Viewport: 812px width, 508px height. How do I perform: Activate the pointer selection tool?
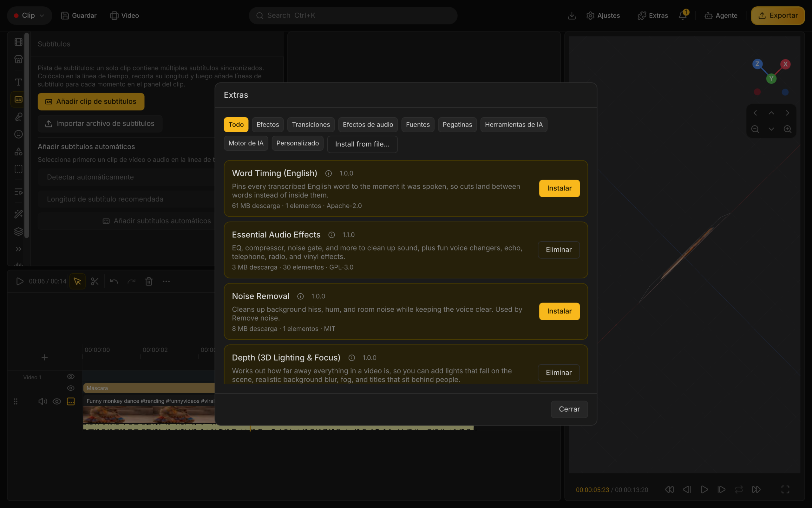(x=77, y=281)
